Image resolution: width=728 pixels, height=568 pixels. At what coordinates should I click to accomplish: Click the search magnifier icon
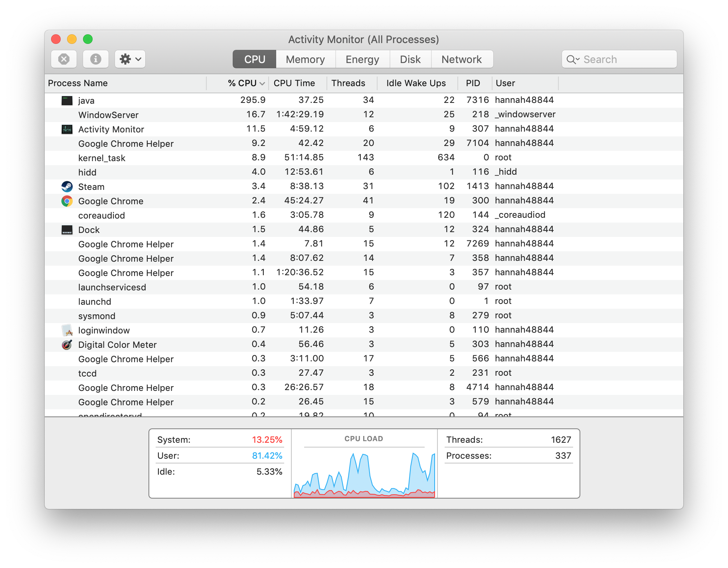(x=573, y=59)
